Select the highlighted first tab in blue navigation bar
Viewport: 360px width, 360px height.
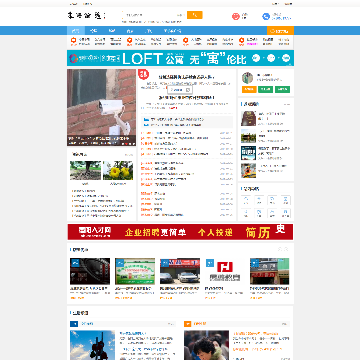tap(76, 31)
